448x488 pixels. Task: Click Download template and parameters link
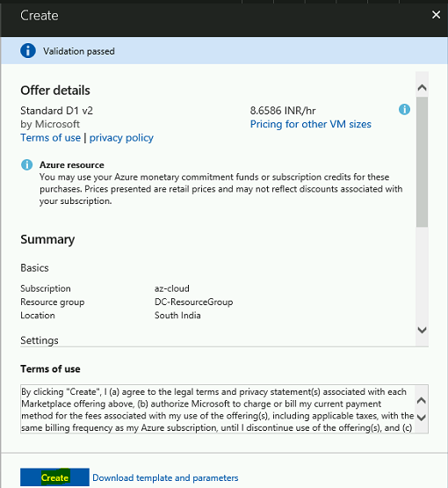(165, 477)
